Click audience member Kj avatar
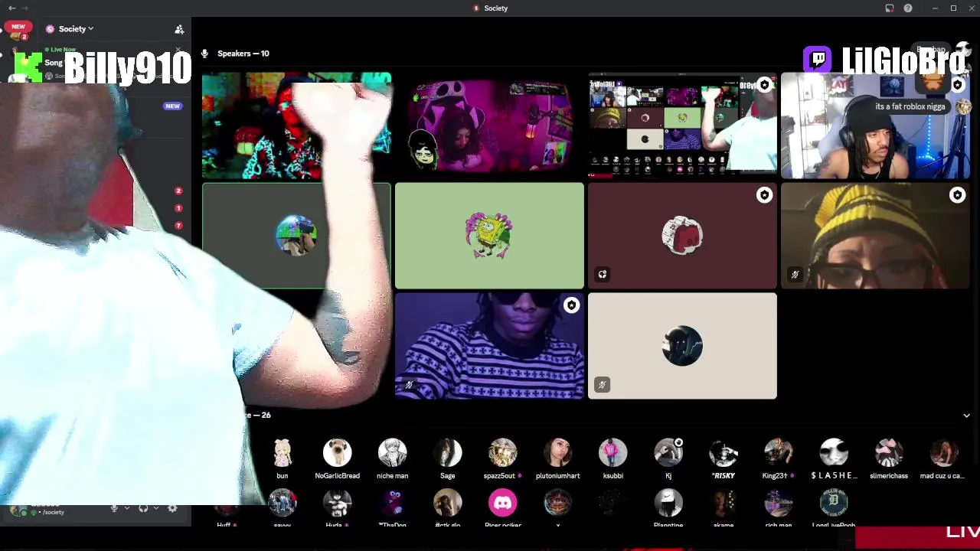The height and width of the screenshot is (551, 980). coord(668,453)
